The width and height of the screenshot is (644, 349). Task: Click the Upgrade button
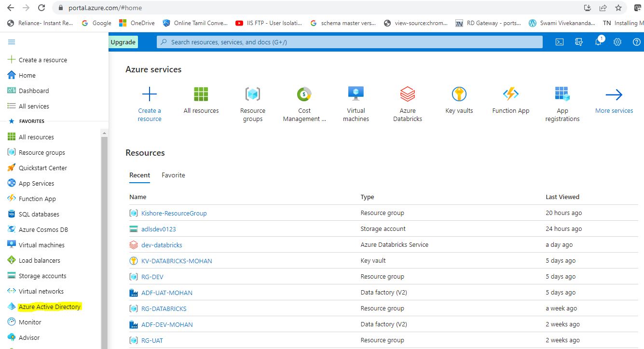[123, 42]
